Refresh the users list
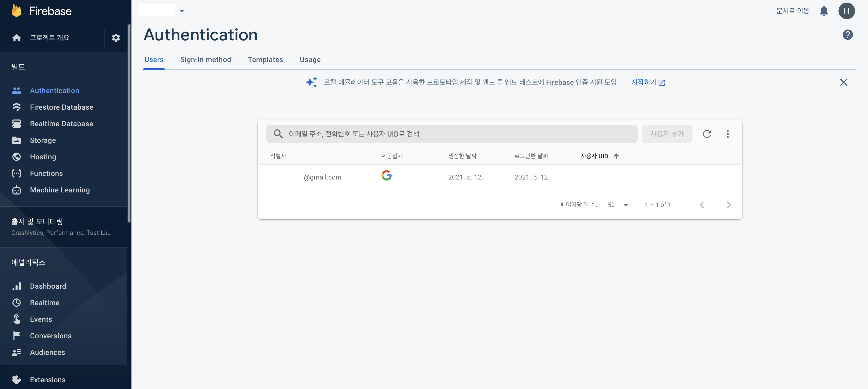Viewport: 868px width, 389px height. click(x=707, y=134)
